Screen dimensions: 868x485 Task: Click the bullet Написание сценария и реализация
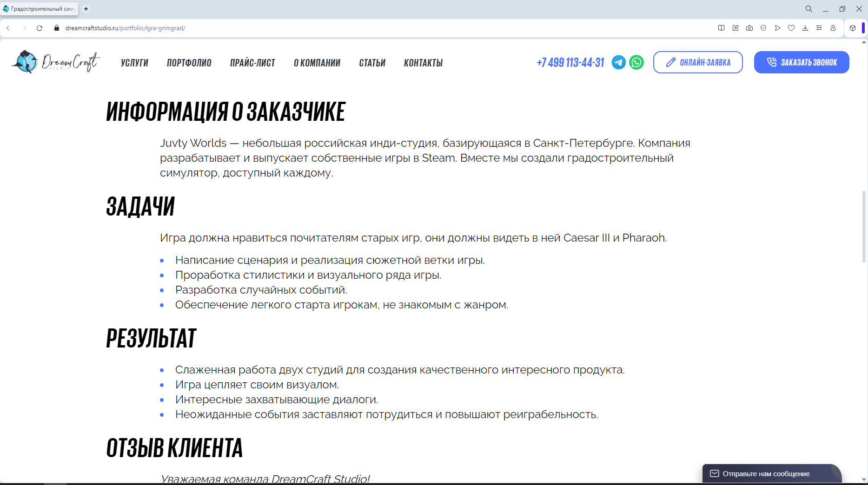click(x=330, y=260)
